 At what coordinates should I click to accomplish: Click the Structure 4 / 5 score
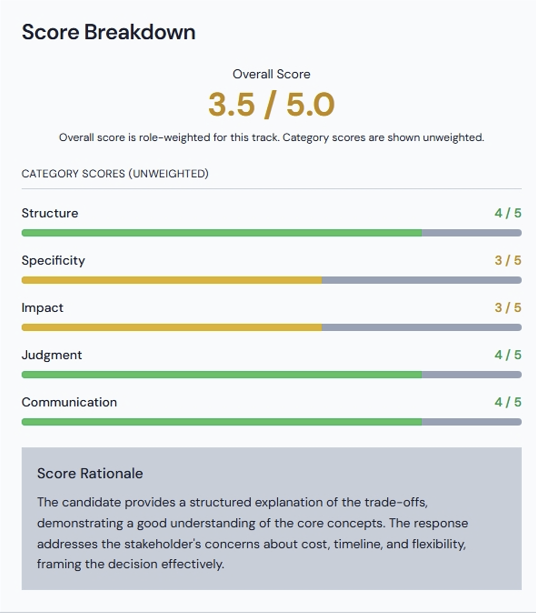click(x=507, y=213)
